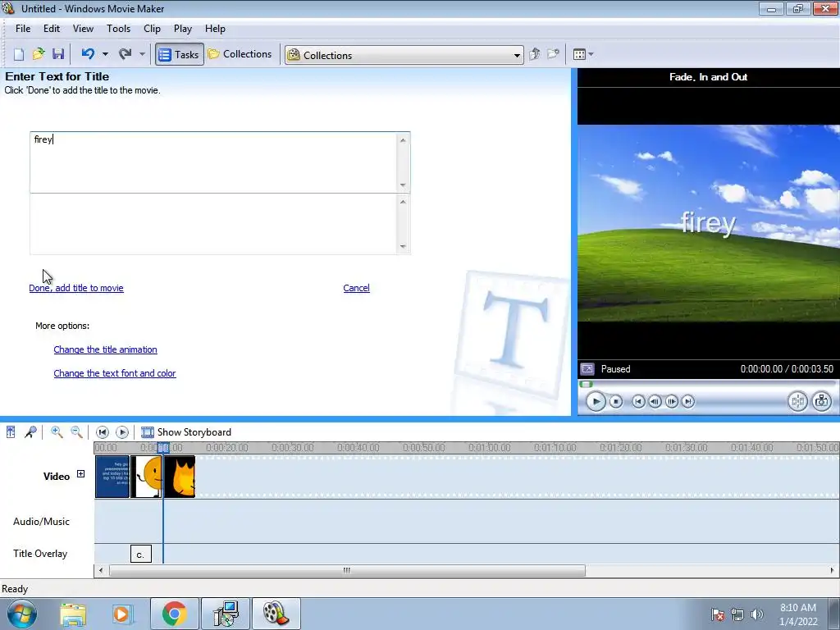
Task: Save the project with the floppy disk icon
Action: point(58,54)
